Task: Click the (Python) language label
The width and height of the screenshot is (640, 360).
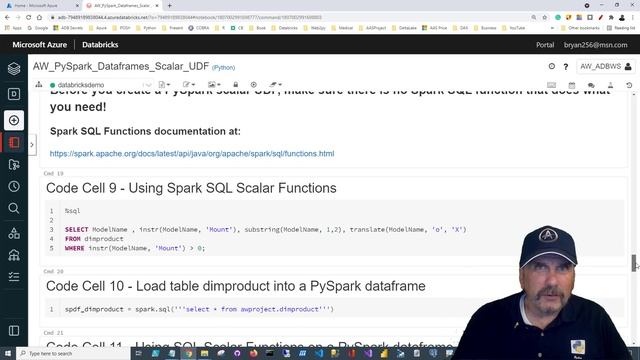Action: point(223,67)
